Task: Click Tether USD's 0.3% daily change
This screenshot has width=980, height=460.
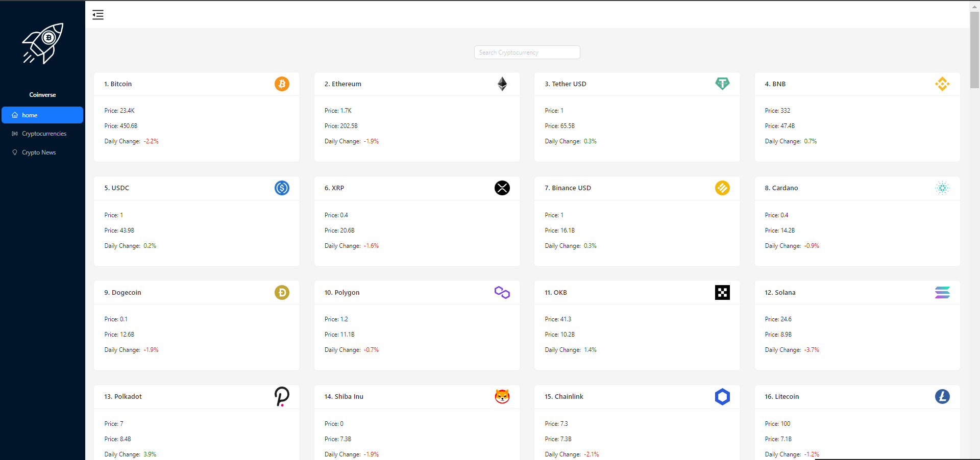Action: [590, 141]
